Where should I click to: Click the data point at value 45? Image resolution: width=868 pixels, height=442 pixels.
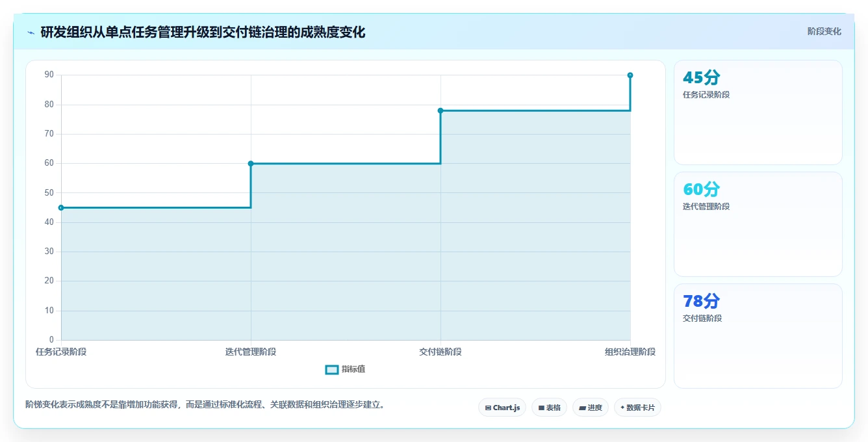tap(61, 207)
